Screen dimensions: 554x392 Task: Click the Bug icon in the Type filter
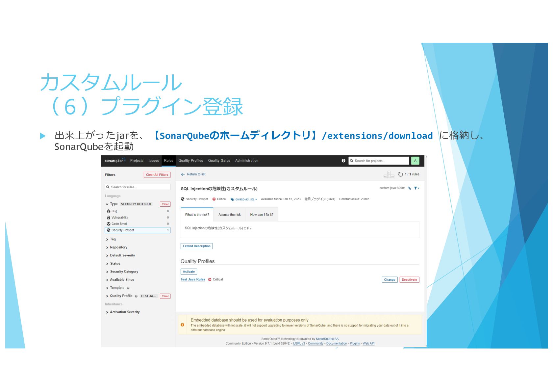[x=109, y=211]
